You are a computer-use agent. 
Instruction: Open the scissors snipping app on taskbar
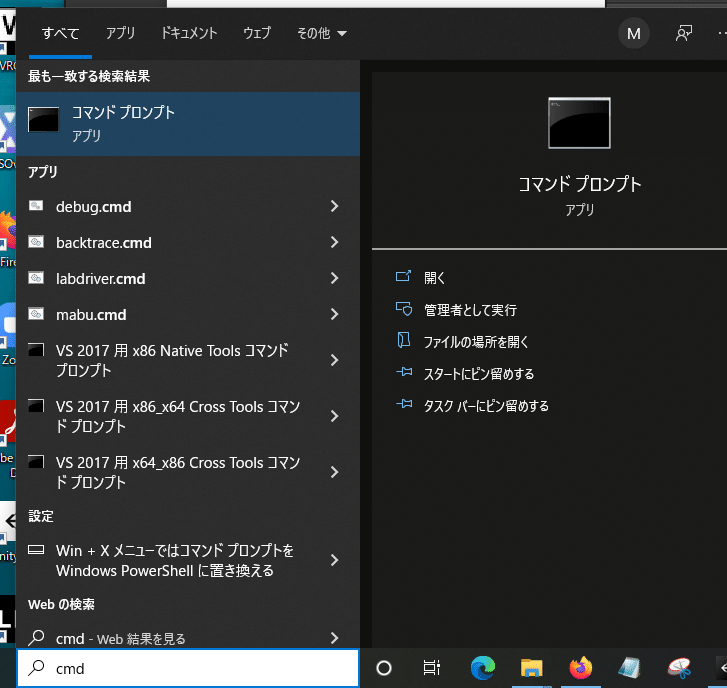[x=679, y=668]
